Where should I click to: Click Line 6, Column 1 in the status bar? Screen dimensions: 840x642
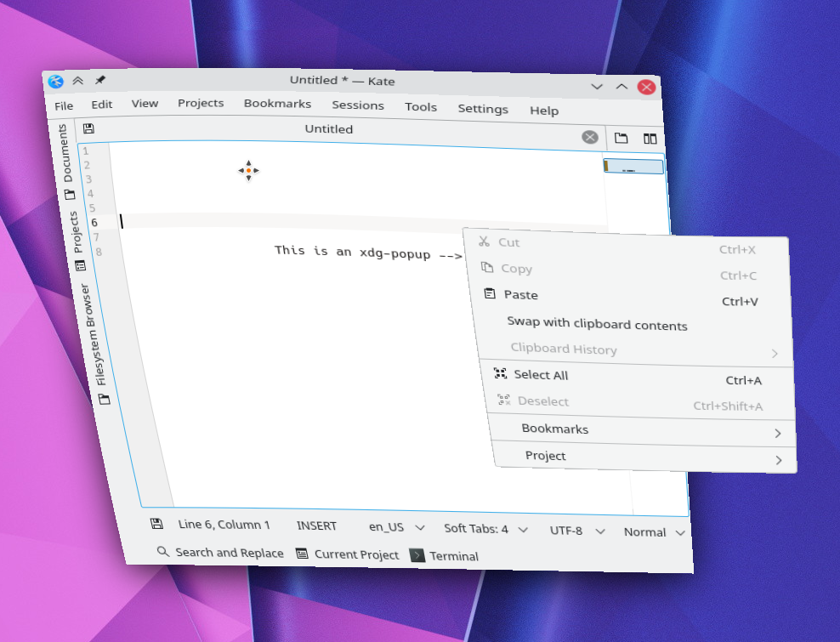(224, 524)
